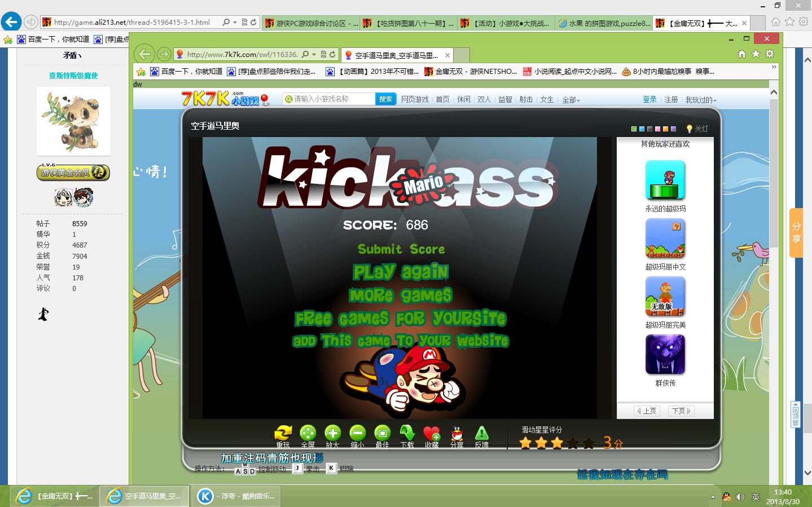The width and height of the screenshot is (812, 507).
Task: Click the game name search field
Action: click(x=329, y=99)
